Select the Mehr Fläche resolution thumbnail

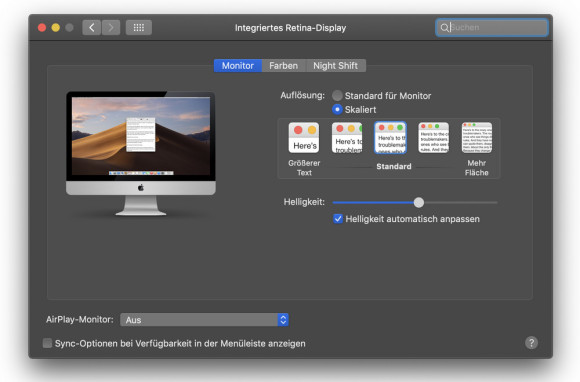[477, 138]
